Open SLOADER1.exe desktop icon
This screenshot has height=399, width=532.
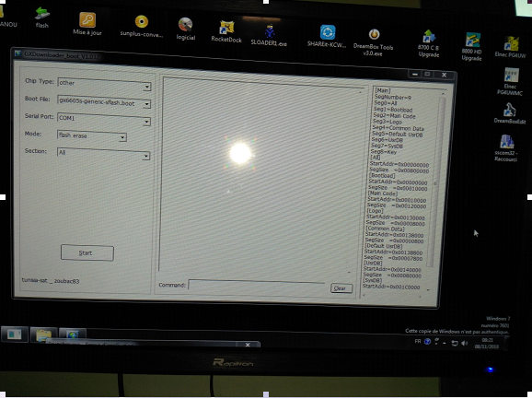(x=269, y=35)
